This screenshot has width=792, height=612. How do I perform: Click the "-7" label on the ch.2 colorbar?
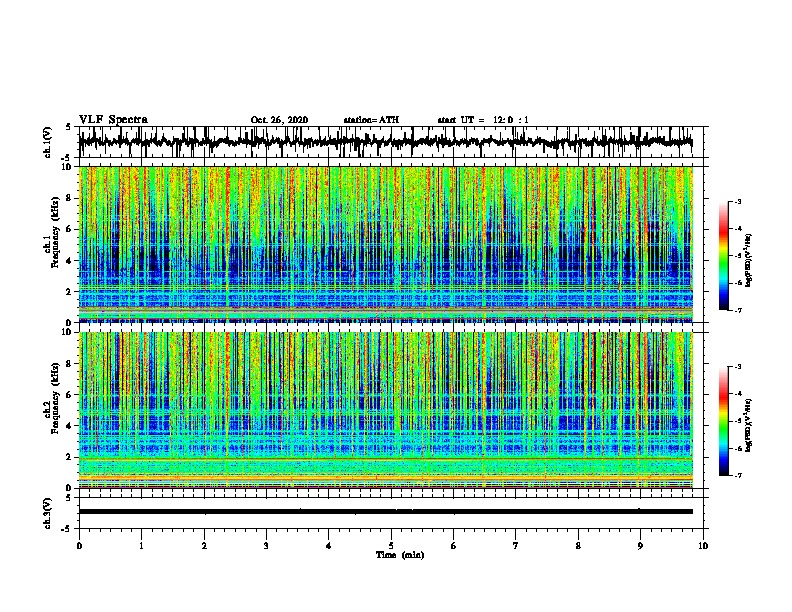click(737, 475)
